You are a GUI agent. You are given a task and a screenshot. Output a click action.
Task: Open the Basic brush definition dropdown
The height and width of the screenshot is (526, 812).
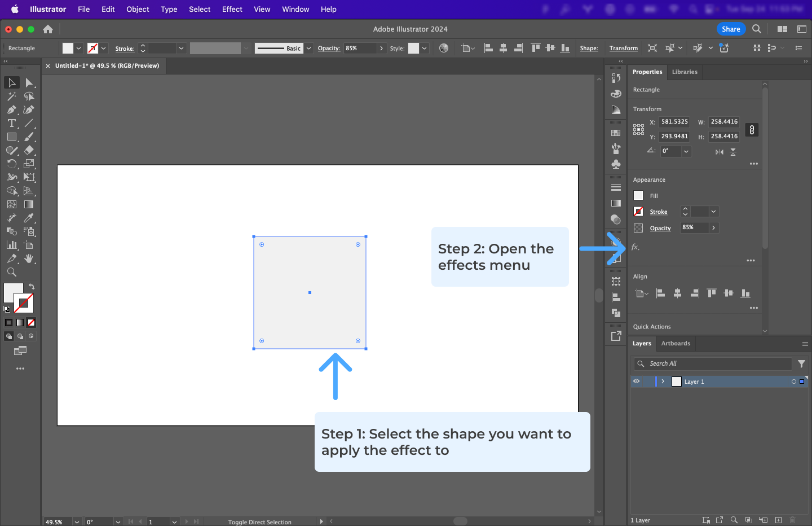point(308,49)
